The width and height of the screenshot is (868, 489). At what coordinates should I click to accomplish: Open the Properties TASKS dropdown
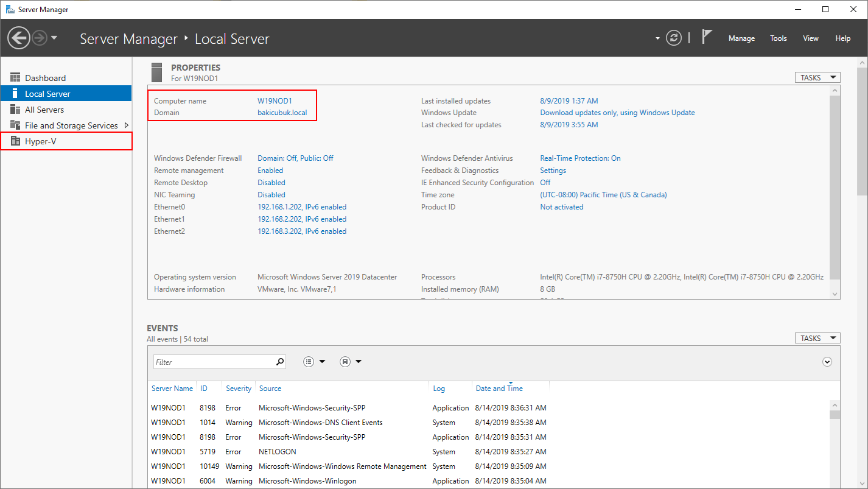tap(817, 77)
